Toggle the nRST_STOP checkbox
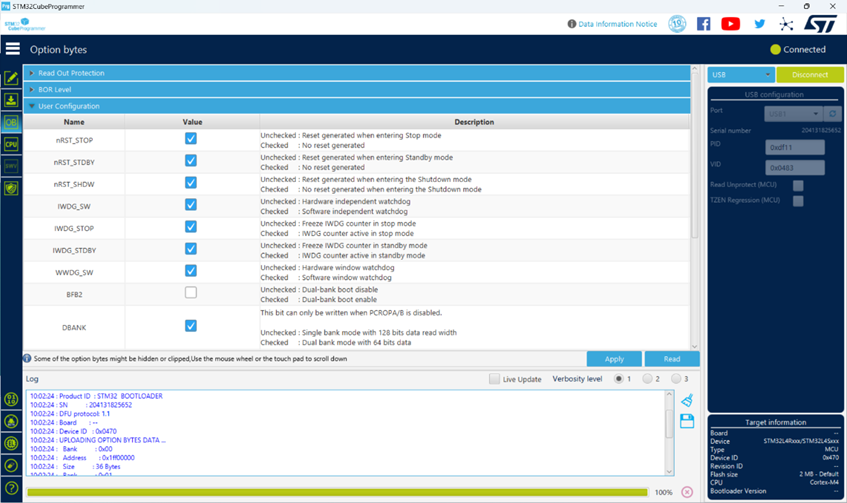The height and width of the screenshot is (503, 847). [191, 139]
